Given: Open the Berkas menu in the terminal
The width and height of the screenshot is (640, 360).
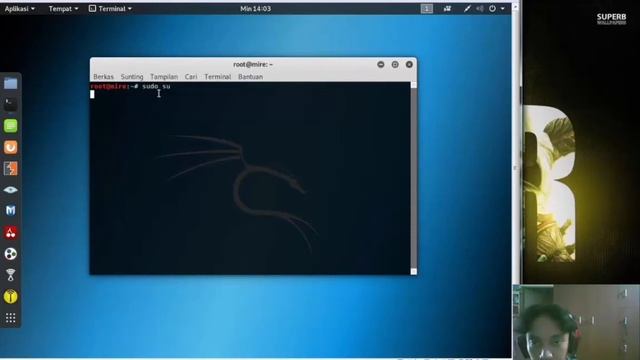Looking at the screenshot, I should pyautogui.click(x=103, y=77).
